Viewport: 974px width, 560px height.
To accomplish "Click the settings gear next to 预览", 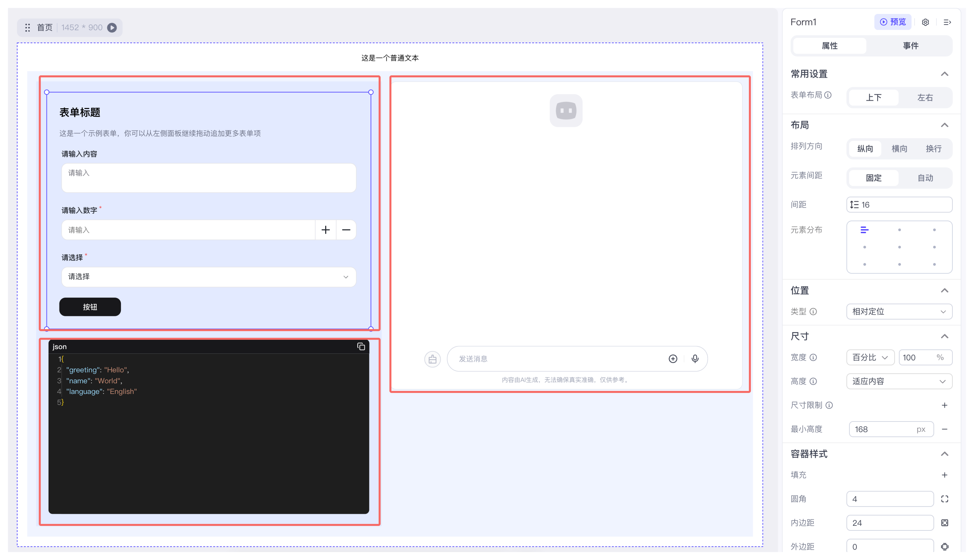I will tap(925, 22).
